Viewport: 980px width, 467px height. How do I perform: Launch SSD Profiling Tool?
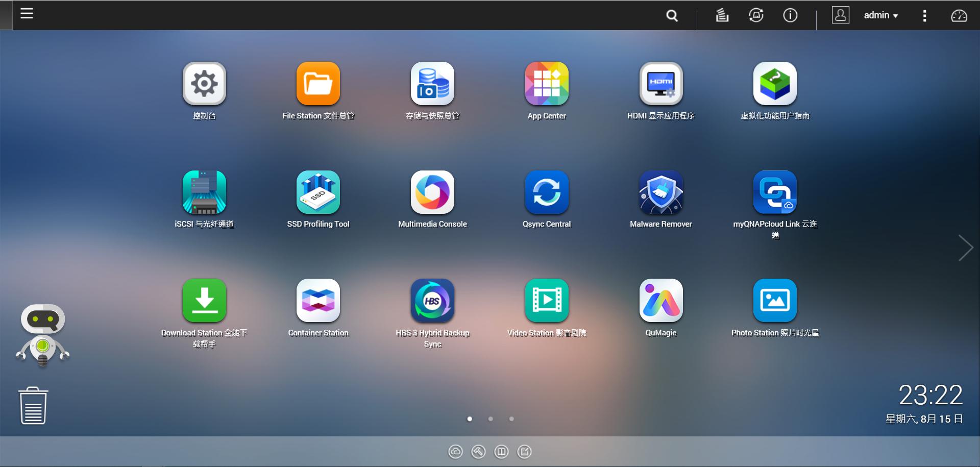(x=318, y=192)
